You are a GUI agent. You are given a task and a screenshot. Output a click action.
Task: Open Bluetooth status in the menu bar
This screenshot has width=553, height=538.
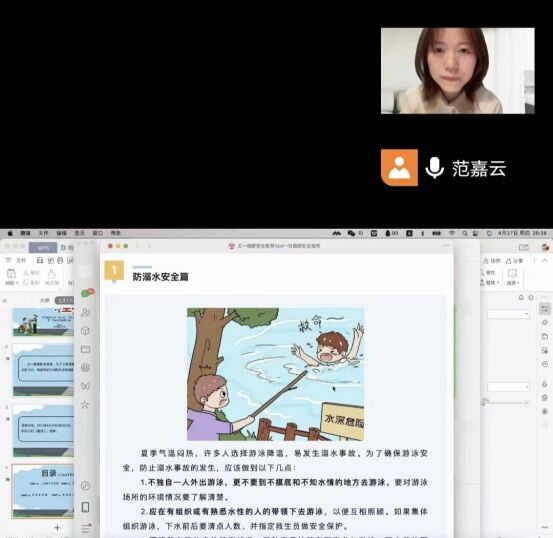point(423,233)
